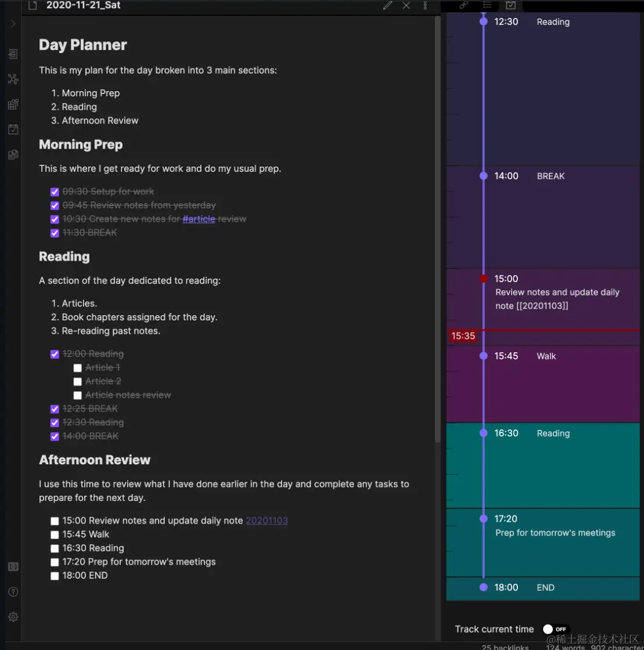Uncheck 09:30 Setup for work
Screen dimensions: 644x650
coord(55,192)
